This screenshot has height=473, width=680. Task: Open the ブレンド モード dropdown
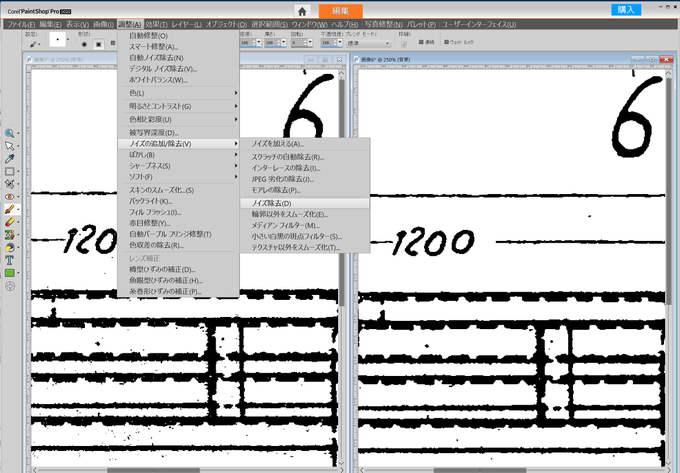pos(368,43)
